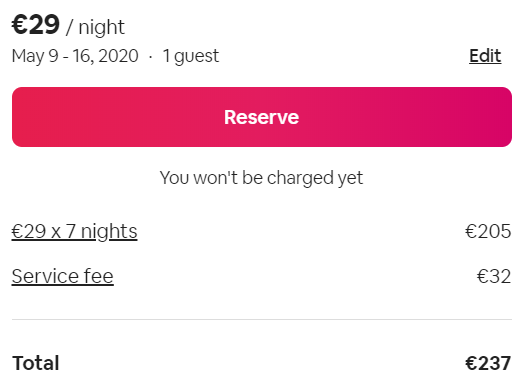
Task: Click the €205 nights subtotal amount
Action: [x=488, y=232]
